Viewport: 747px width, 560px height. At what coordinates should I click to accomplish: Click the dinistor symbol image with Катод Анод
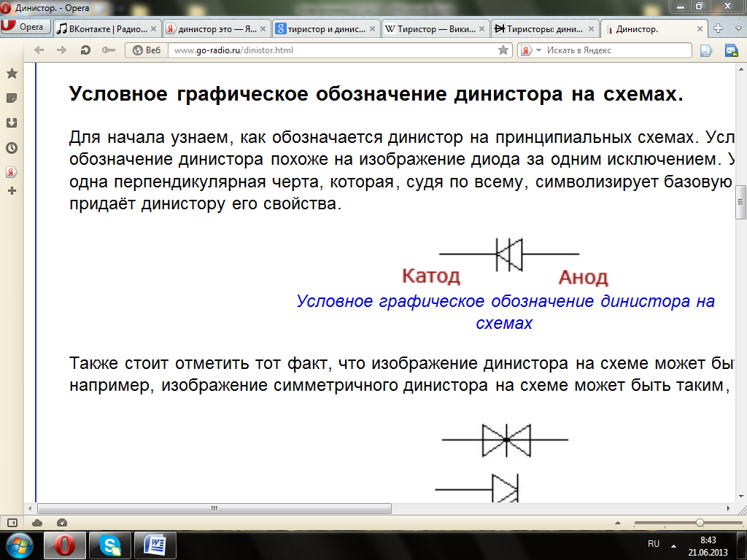pos(506,262)
